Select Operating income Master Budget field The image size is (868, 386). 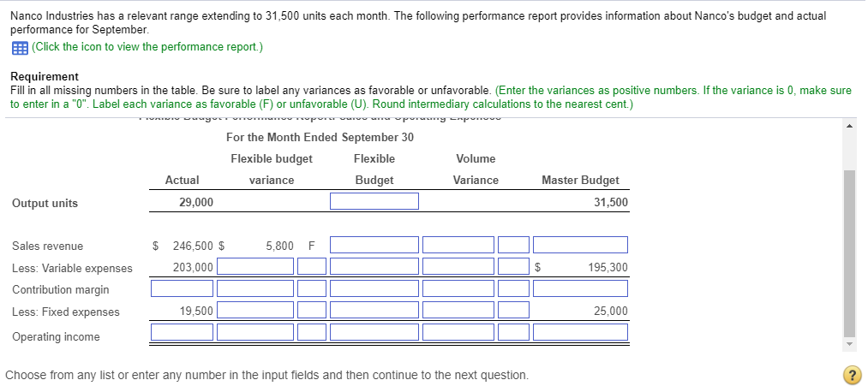(x=580, y=332)
